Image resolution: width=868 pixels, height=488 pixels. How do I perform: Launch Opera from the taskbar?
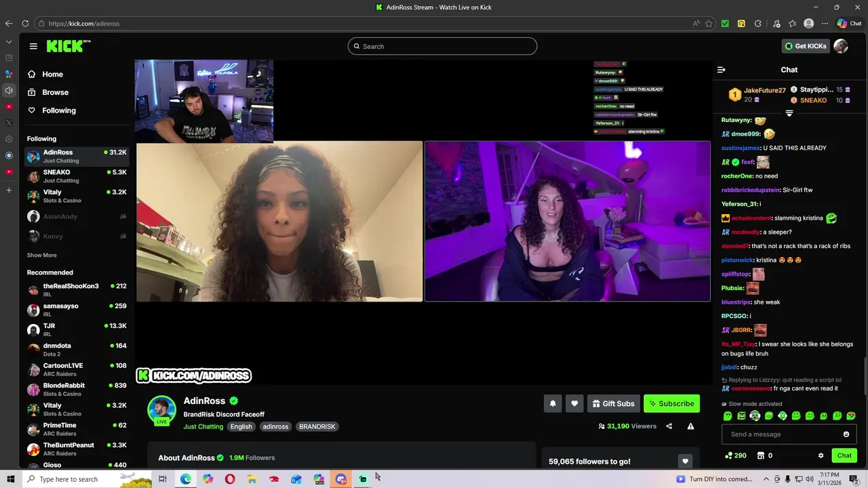click(x=230, y=479)
